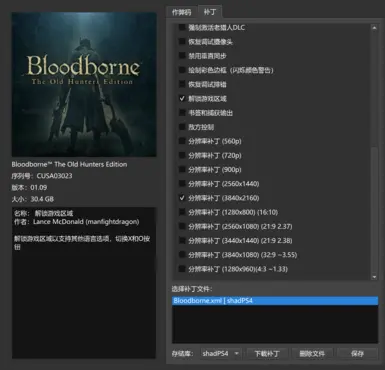Tick resolution patch (3440x1440) (21:9 2.38)

[182, 240]
